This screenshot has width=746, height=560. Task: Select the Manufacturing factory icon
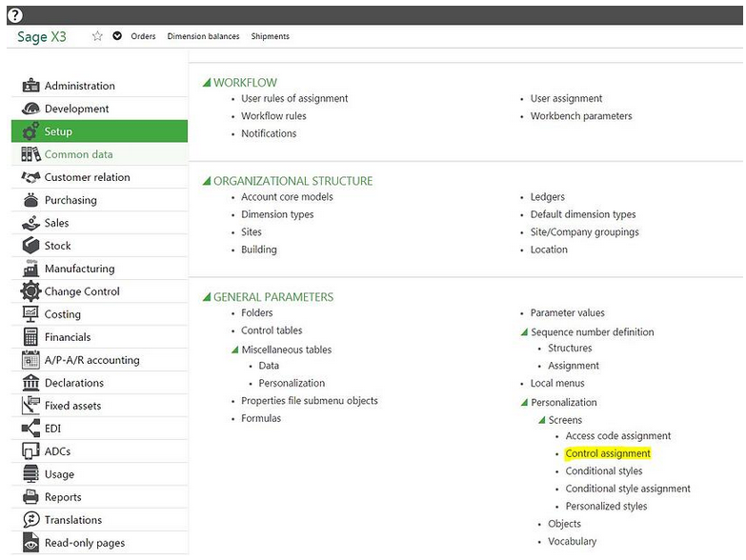pos(30,269)
